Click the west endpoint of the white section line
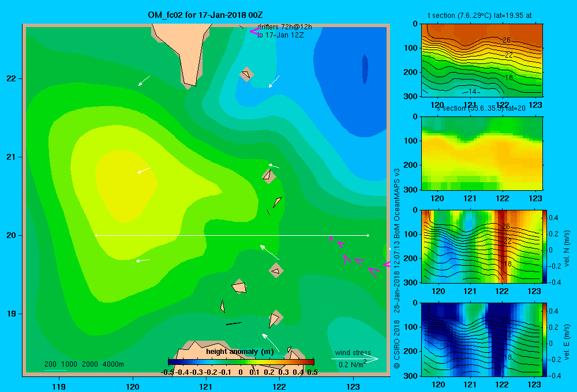Viewport: 577px width, 392px height. click(96, 235)
